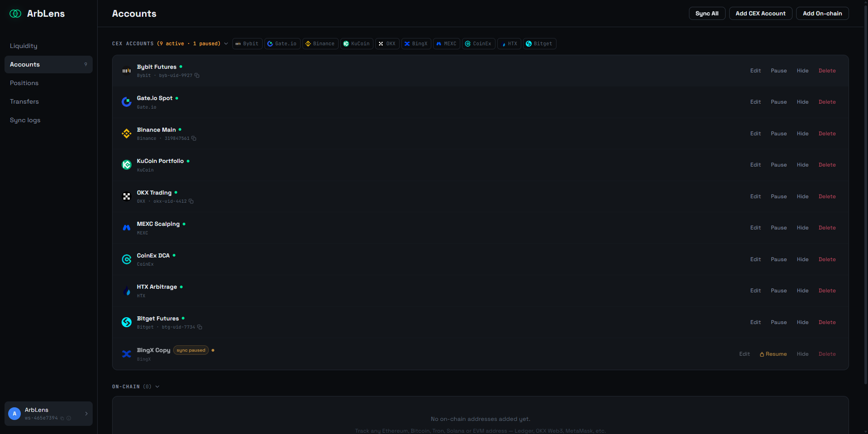Image resolution: width=868 pixels, height=434 pixels.
Task: Delete the Gate.io Spot account
Action: (827, 102)
